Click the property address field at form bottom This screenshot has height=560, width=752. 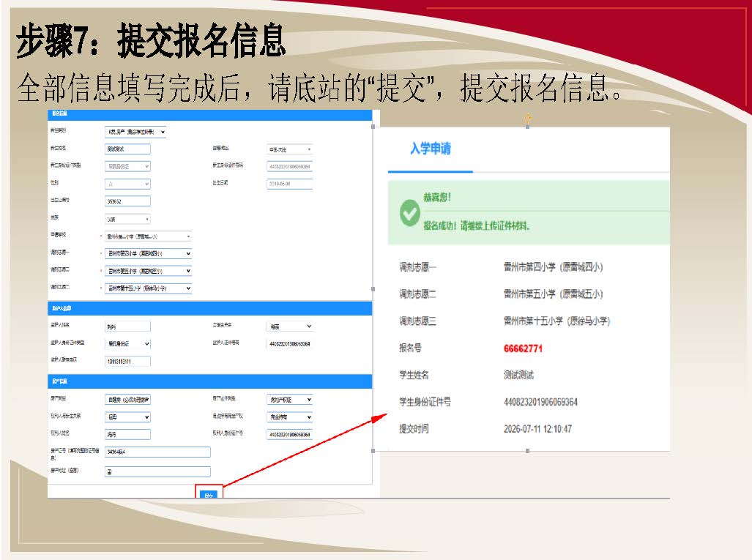coord(157,471)
